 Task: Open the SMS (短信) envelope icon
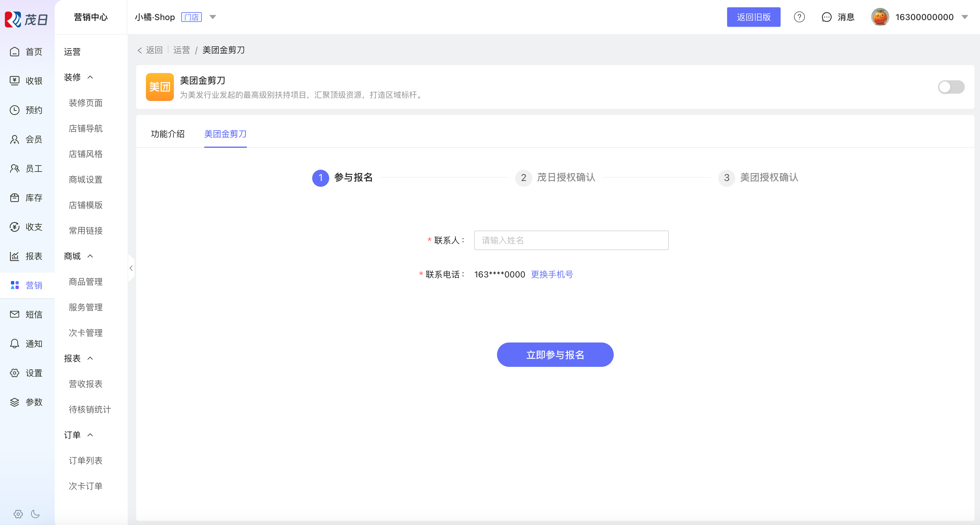click(x=15, y=314)
